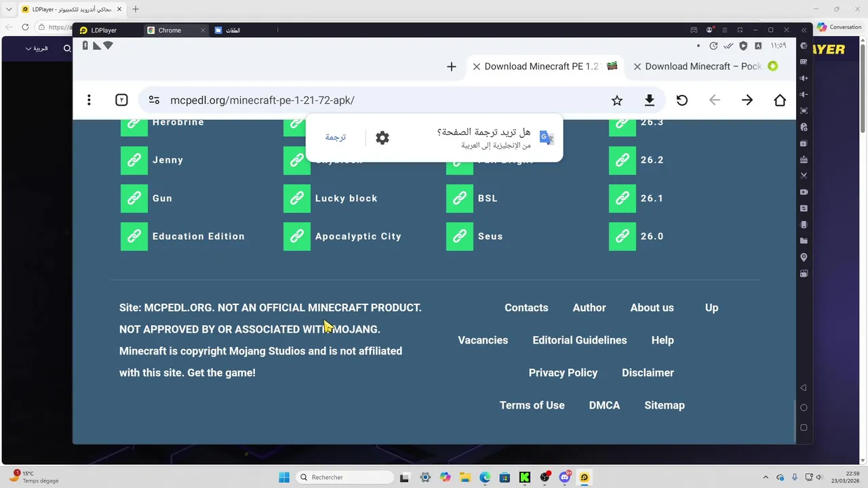Screen dimensions: 868x488
Task: Click the Windows Start button
Action: [x=284, y=477]
